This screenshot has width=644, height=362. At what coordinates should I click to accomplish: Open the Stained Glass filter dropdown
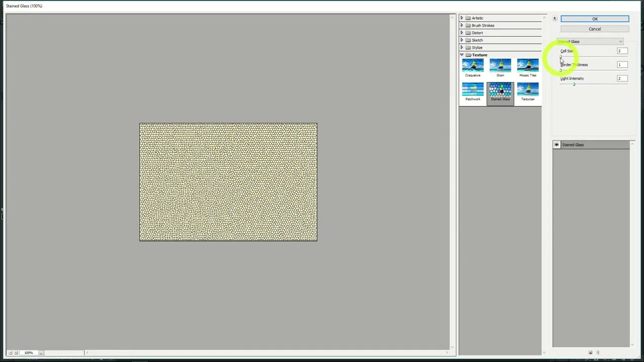(x=591, y=42)
